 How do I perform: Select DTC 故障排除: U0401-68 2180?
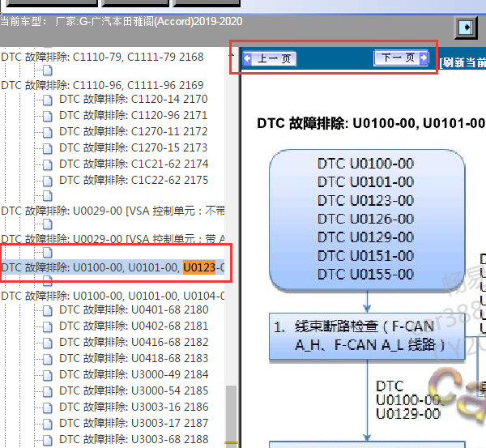[134, 309]
